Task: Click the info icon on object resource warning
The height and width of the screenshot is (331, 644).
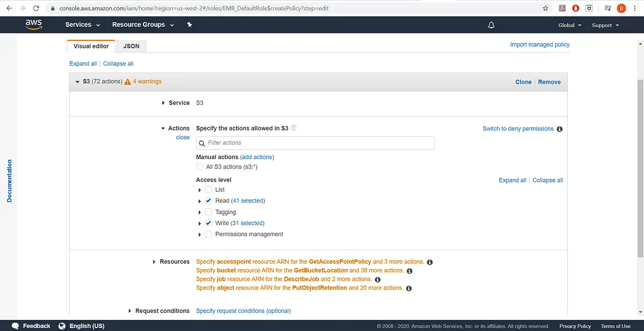Action: (x=409, y=288)
